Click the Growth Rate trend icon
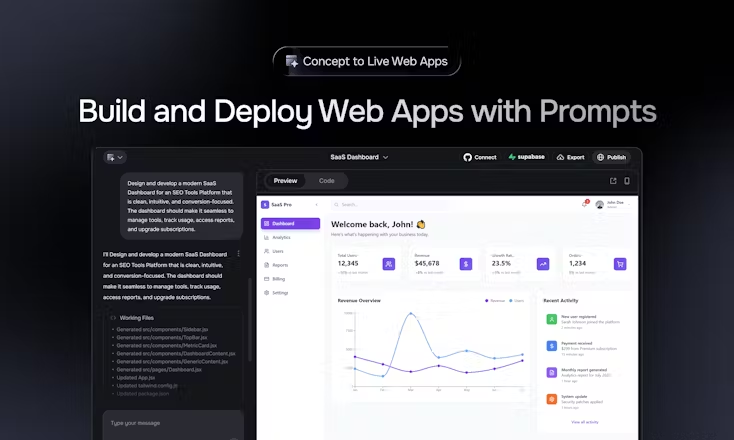This screenshot has height=440, width=734. 543,264
